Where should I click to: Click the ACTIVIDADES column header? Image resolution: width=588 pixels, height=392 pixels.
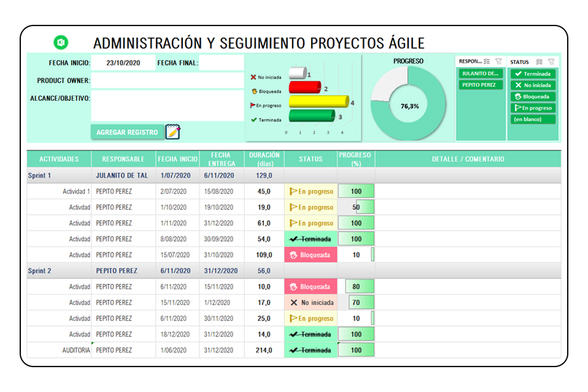tap(59, 159)
